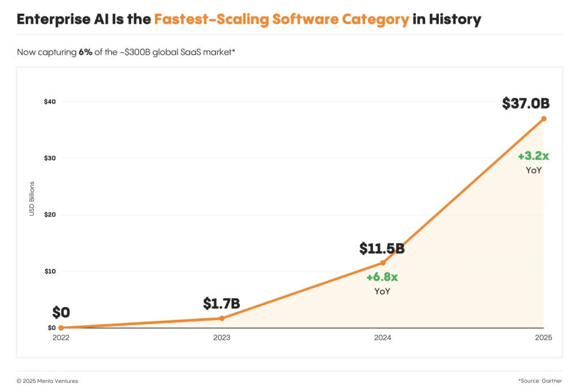Click the bold 6% in the subtitle
Image resolution: width=579 pixels, height=392 pixels.
[x=85, y=53]
